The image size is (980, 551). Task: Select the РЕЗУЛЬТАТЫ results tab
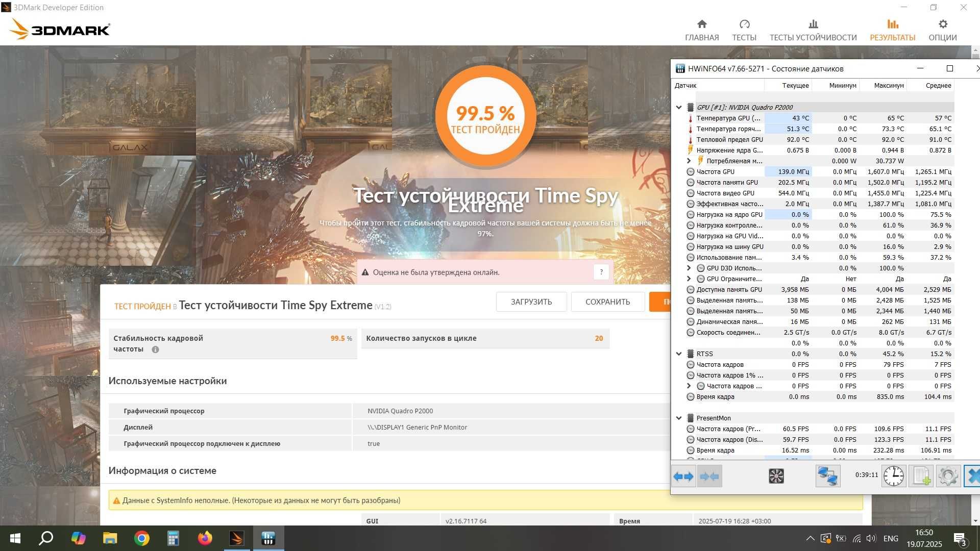coord(893,31)
